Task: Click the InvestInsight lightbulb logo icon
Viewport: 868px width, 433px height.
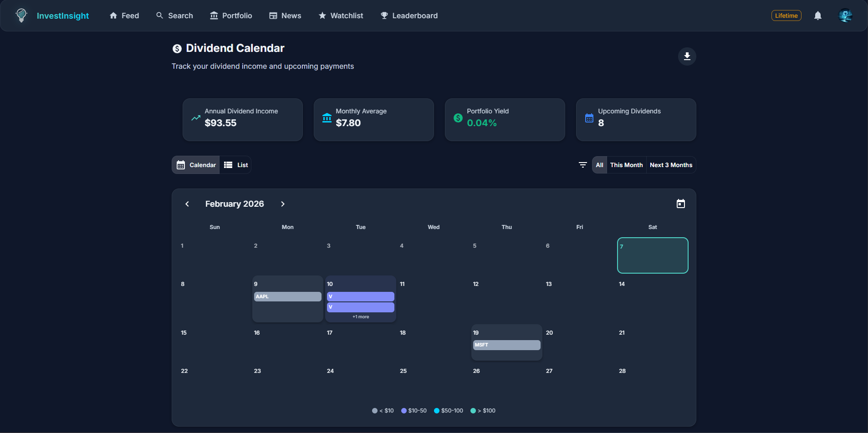Action: (x=21, y=15)
